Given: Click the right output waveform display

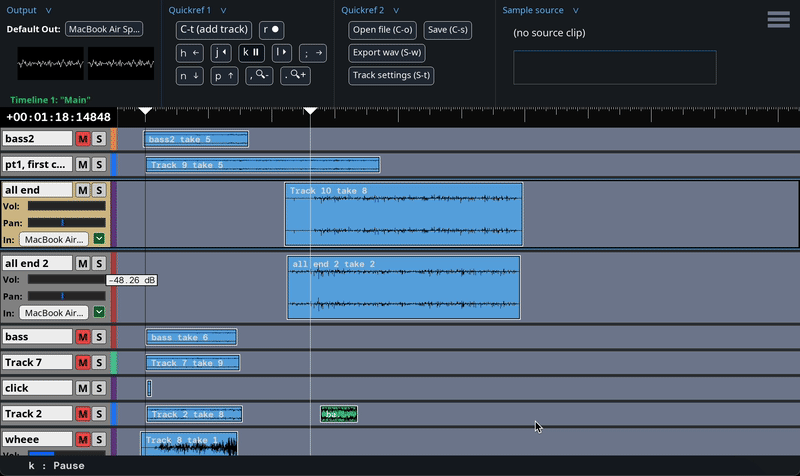Looking at the screenshot, I should pos(121,63).
